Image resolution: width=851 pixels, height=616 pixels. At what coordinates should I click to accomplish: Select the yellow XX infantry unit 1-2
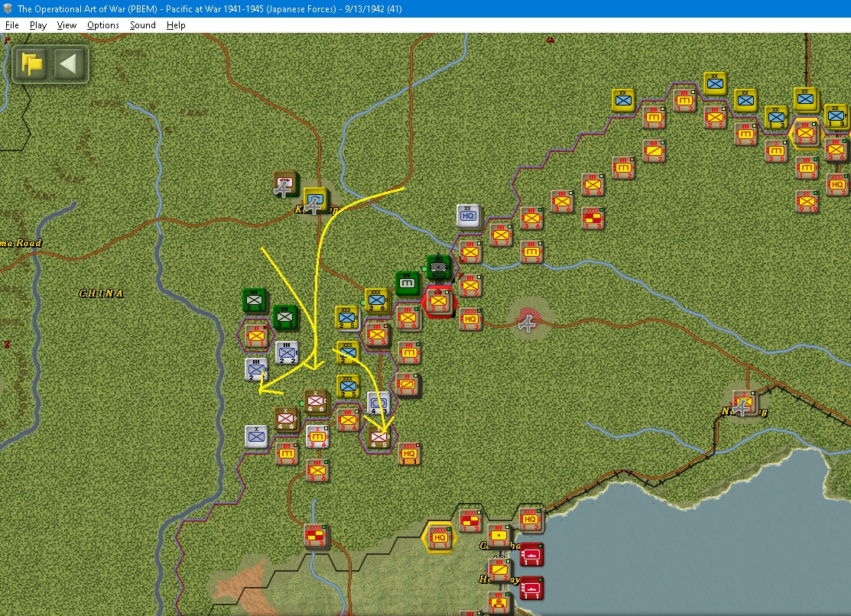[775, 117]
